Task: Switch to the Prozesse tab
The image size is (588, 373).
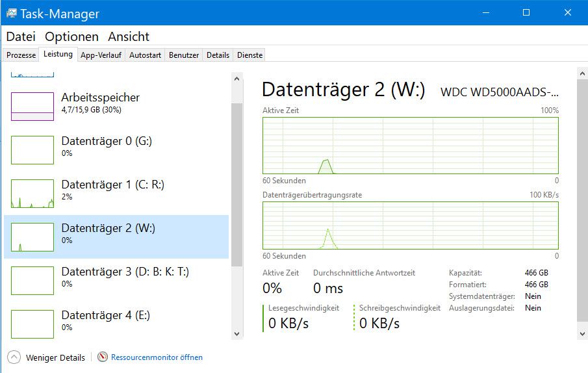Action: pyautogui.click(x=21, y=55)
